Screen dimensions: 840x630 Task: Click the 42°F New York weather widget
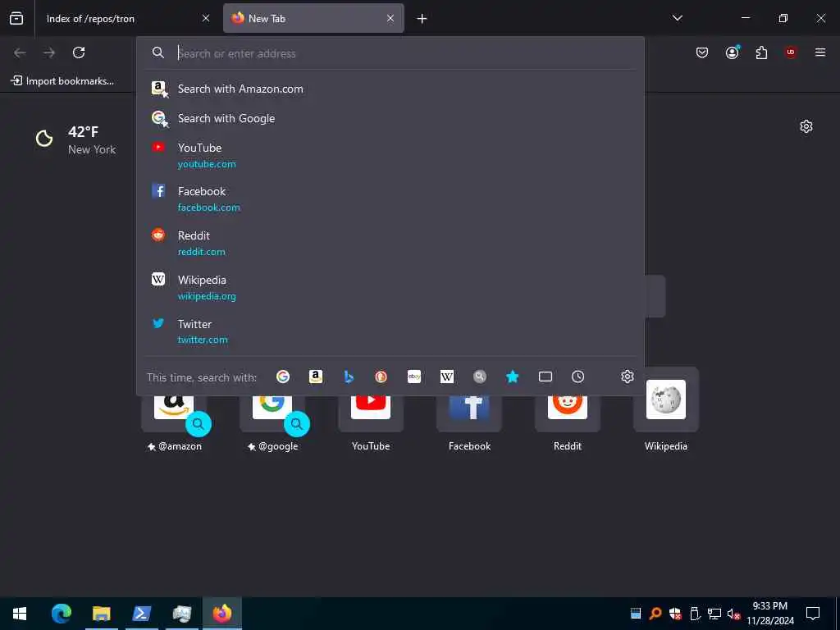(76, 139)
